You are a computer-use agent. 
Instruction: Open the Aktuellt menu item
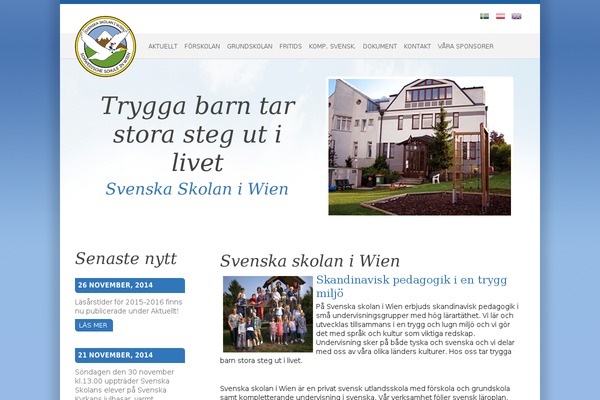(163, 46)
